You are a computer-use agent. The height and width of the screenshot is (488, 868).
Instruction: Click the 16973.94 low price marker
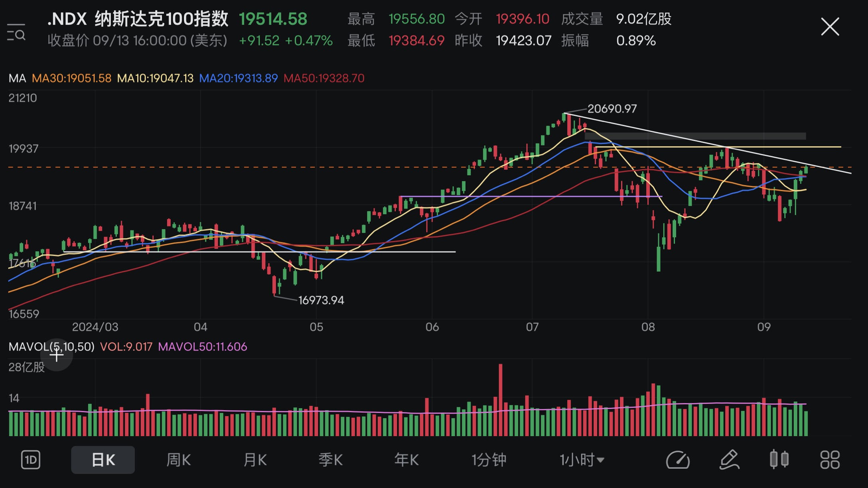[321, 300]
